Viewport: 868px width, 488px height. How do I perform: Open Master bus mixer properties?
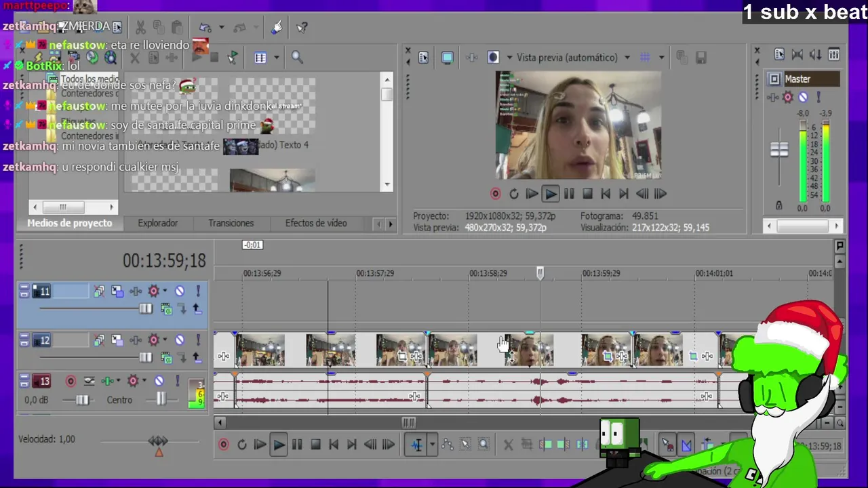point(779,55)
